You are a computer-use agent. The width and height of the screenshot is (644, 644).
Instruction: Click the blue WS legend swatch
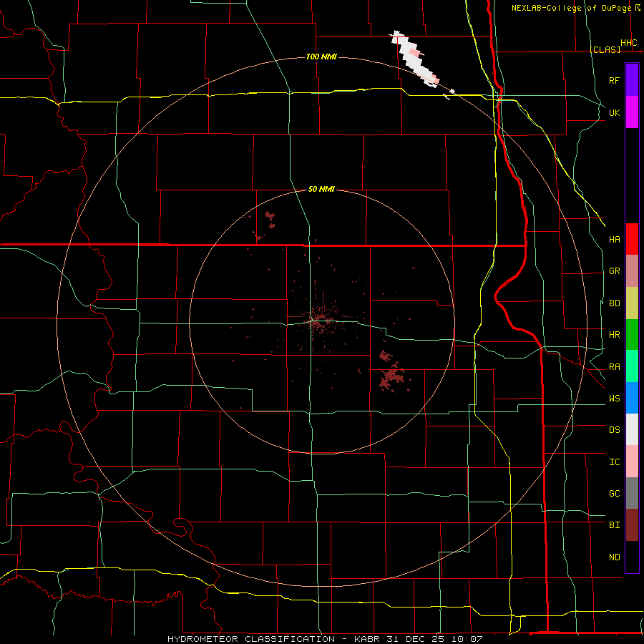coord(632,398)
